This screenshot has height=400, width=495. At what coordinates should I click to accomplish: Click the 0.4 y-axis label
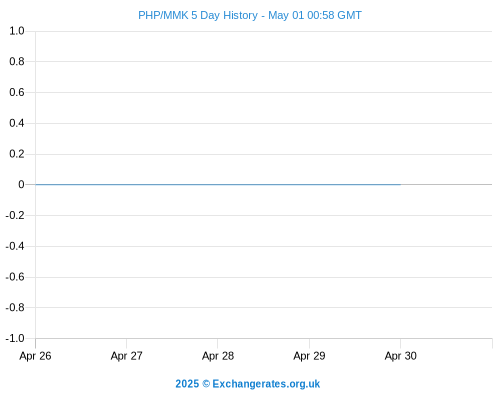coord(17,123)
